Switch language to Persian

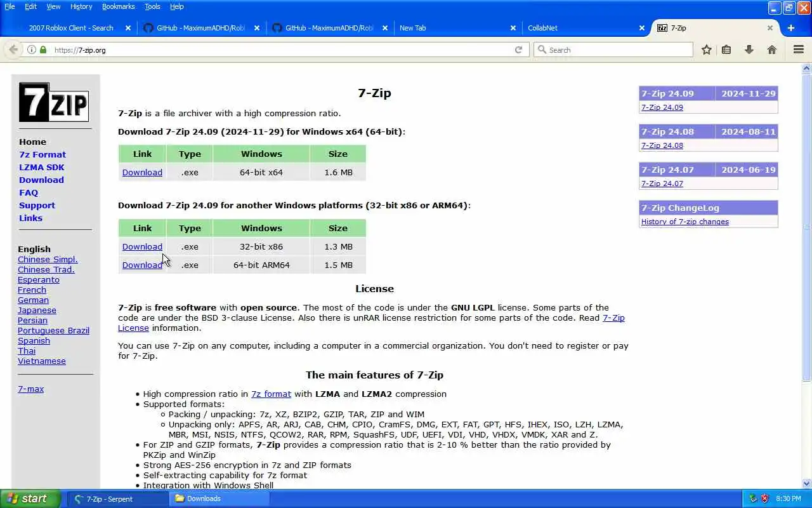[x=32, y=320]
